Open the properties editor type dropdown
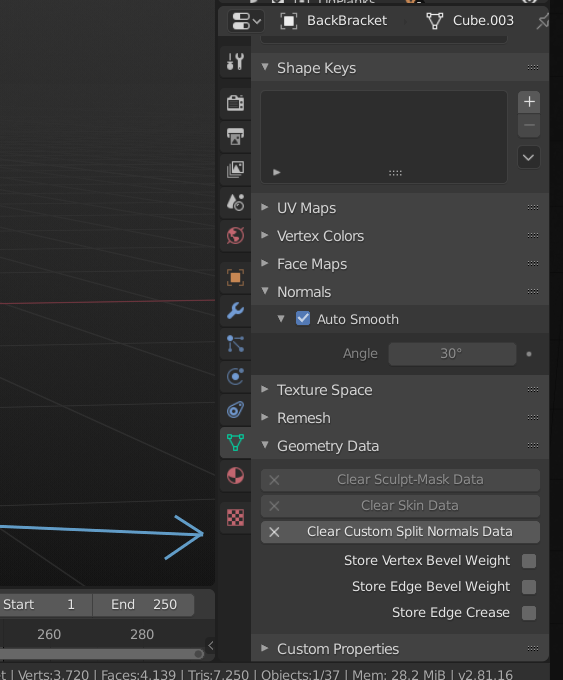Viewport: 563px width, 680px height. click(x=246, y=21)
